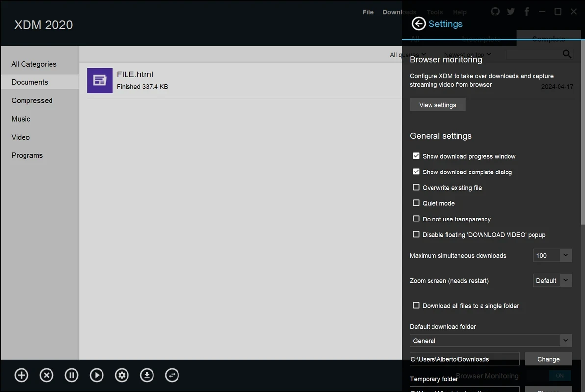The height and width of the screenshot is (392, 585).
Task: Click the delete download X icon
Action: tap(47, 375)
